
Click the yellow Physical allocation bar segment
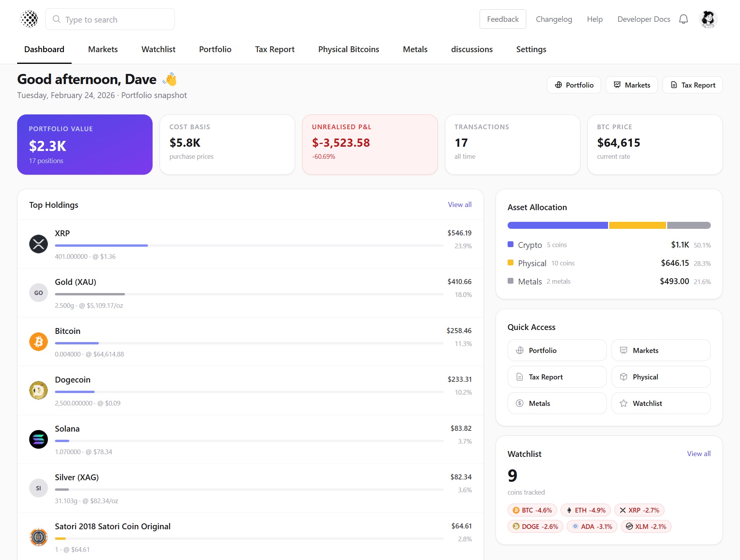coord(637,225)
